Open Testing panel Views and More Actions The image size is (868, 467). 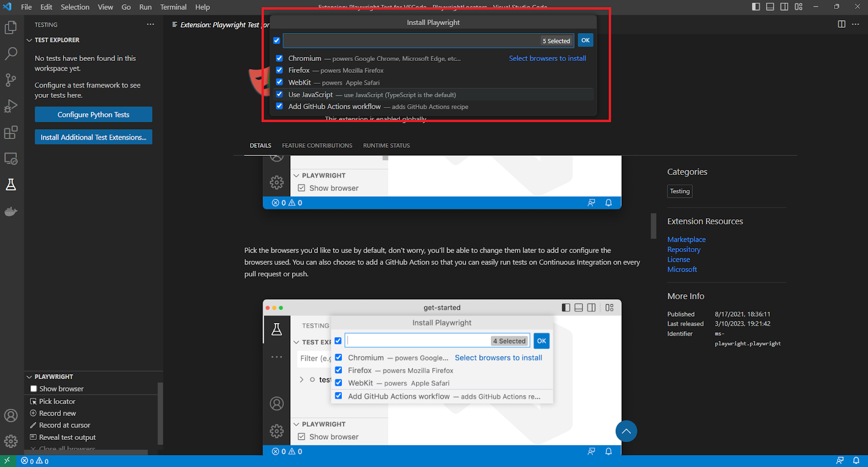(x=150, y=24)
